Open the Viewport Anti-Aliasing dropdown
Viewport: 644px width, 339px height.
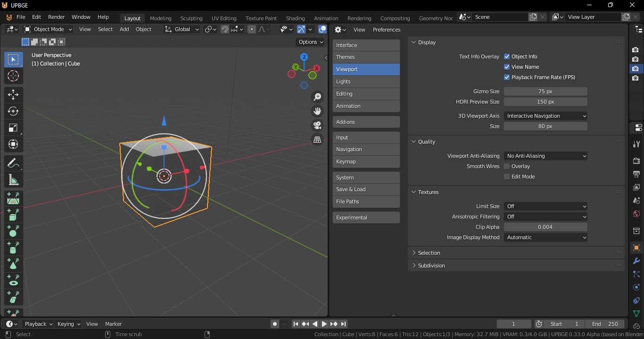pos(545,155)
